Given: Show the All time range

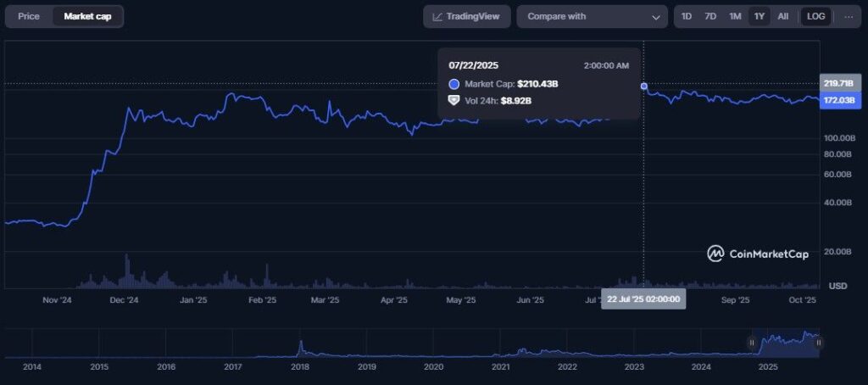Looking at the screenshot, I should pos(782,16).
